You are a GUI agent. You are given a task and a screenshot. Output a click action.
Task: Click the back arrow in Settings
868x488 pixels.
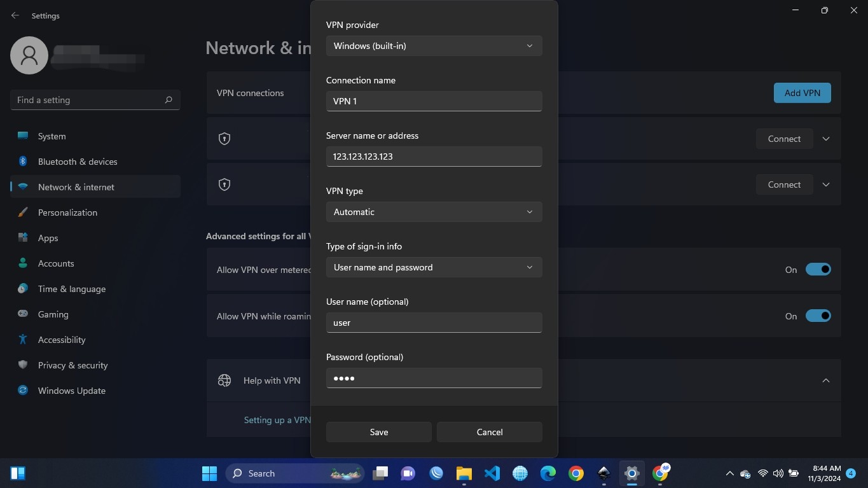coord(15,15)
